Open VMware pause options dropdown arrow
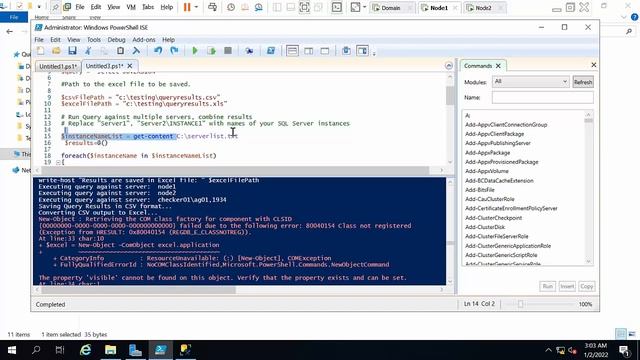This screenshot has height=360, width=640. click(196, 7)
